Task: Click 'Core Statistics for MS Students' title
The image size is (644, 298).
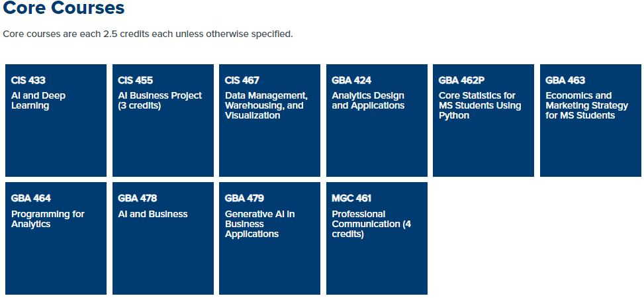Action: point(480,106)
